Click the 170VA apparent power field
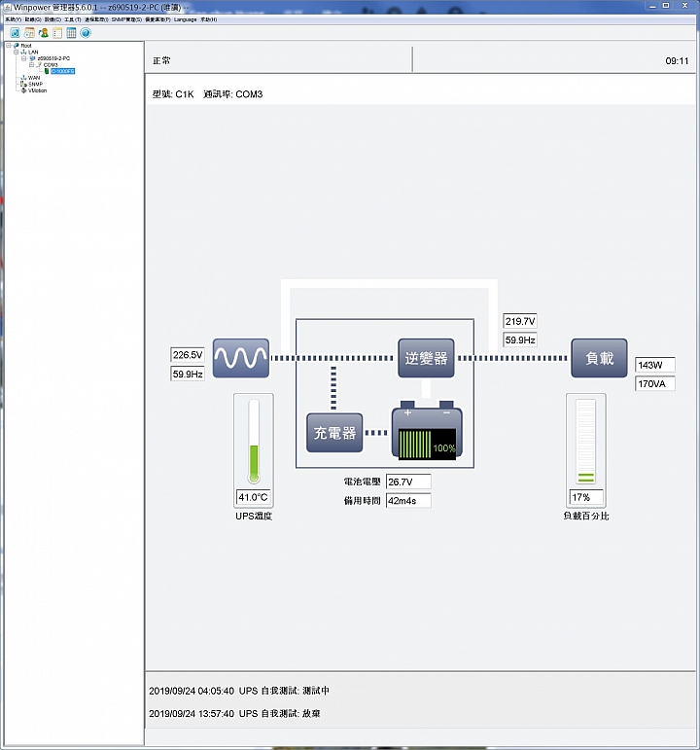The width and height of the screenshot is (700, 750). coord(655,383)
